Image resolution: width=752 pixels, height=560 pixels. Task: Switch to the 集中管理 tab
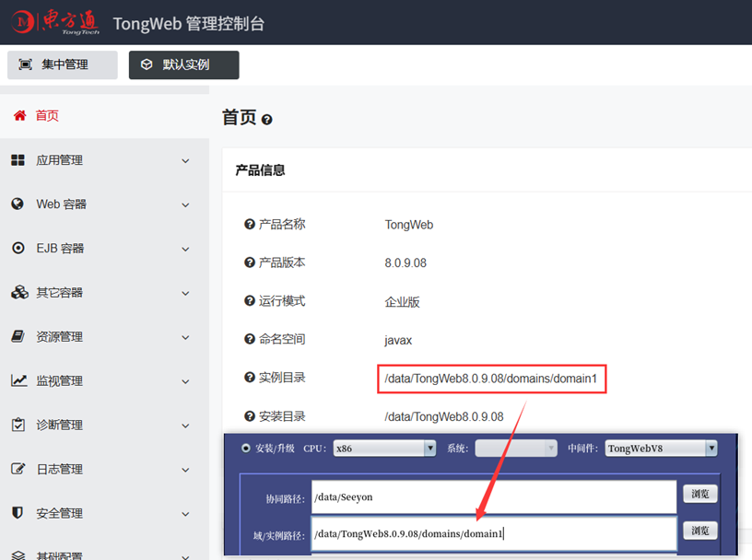pyautogui.click(x=63, y=64)
